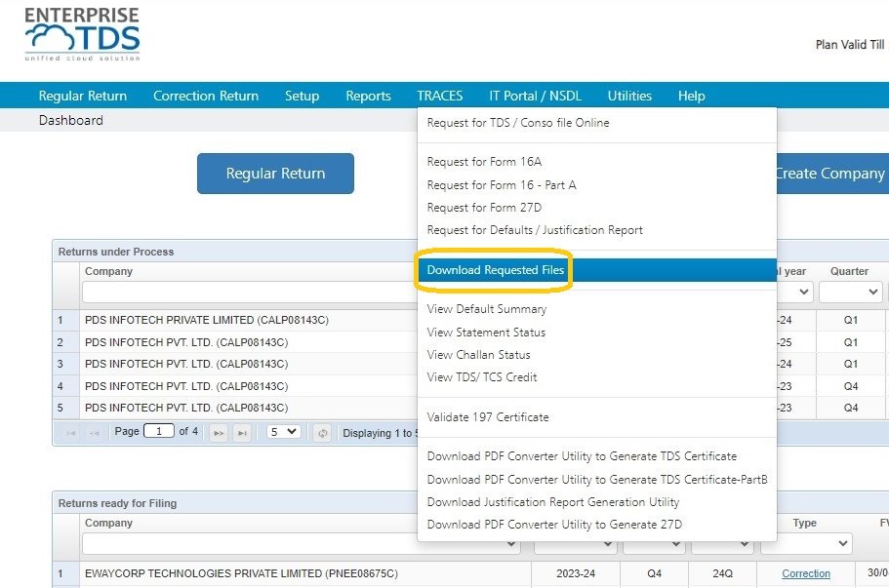Select Download PDF Converter Utility to Generate TDS Certificate
The height and width of the screenshot is (588, 889).
point(582,456)
